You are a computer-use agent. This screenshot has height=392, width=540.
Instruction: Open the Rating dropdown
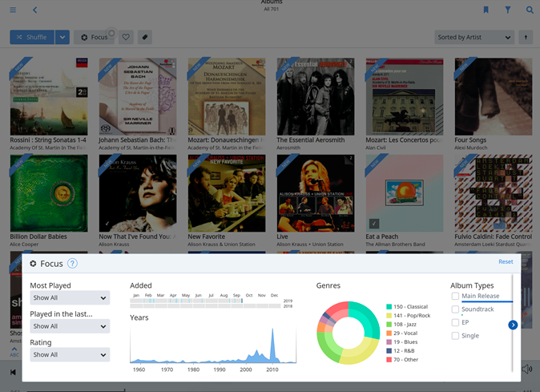70,354
